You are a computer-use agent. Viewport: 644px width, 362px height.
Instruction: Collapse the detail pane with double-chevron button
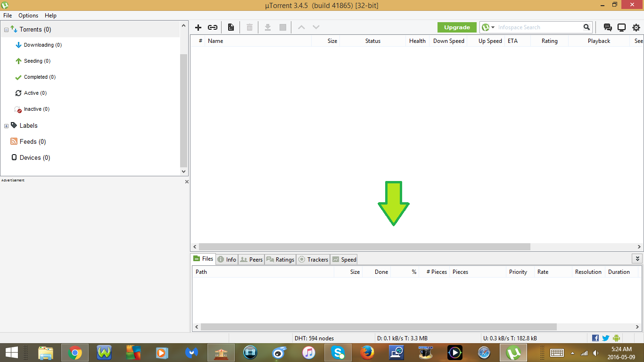tap(637, 259)
